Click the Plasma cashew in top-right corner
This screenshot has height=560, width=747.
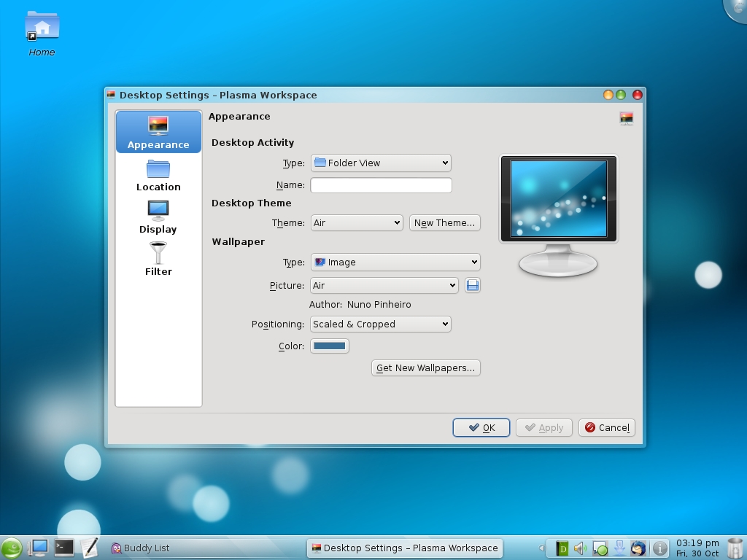737,9
